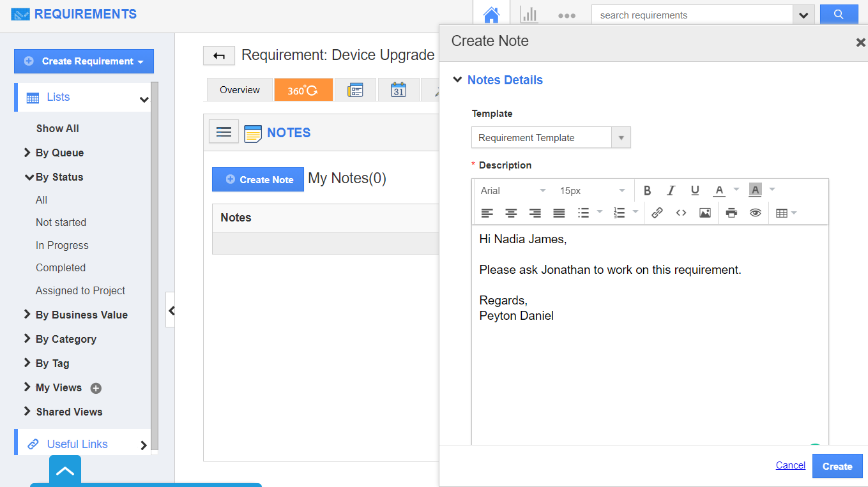Toggle bold formatting in the editor

(647, 190)
